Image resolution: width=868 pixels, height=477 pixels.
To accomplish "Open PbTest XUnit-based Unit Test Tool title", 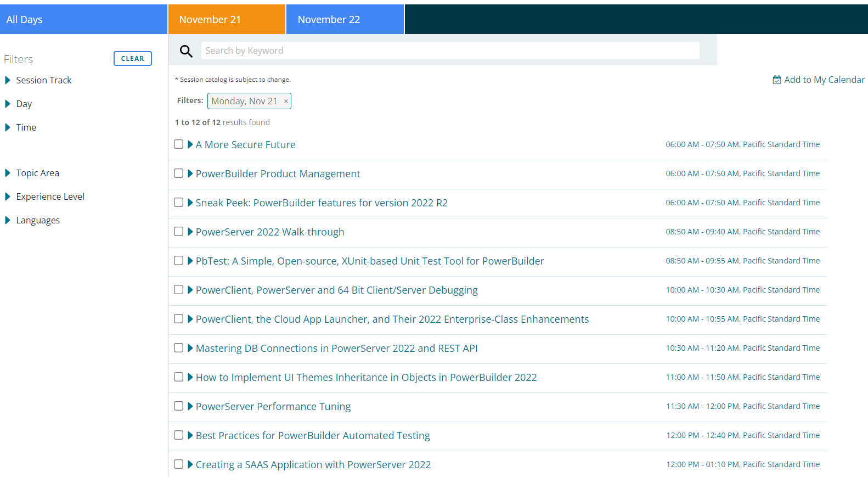I will click(370, 261).
